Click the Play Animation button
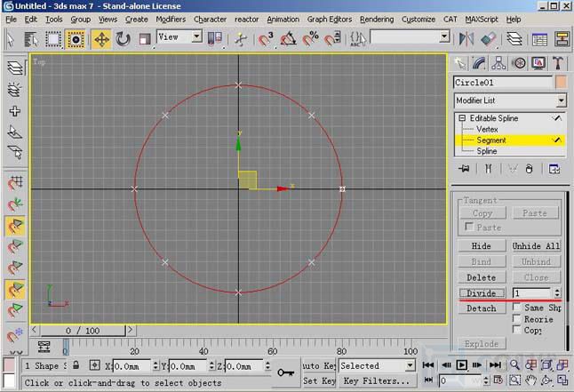The height and width of the screenshot is (392, 574). click(461, 365)
